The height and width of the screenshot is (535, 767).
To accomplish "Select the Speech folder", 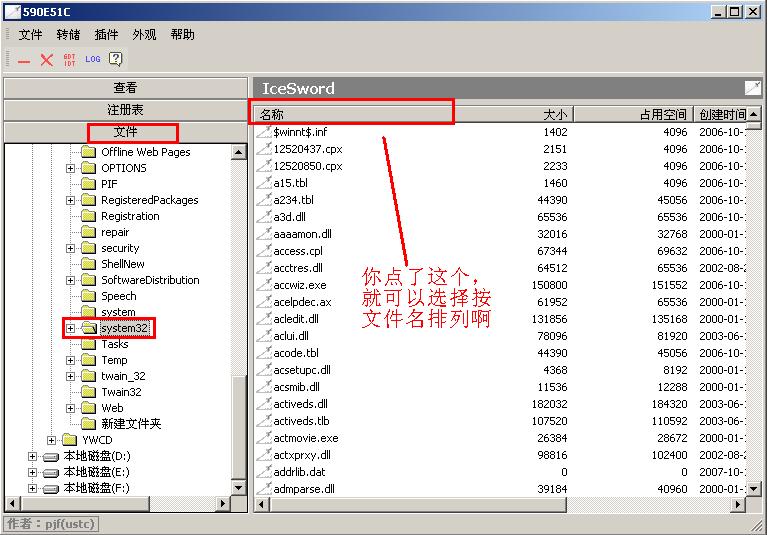I will [118, 296].
